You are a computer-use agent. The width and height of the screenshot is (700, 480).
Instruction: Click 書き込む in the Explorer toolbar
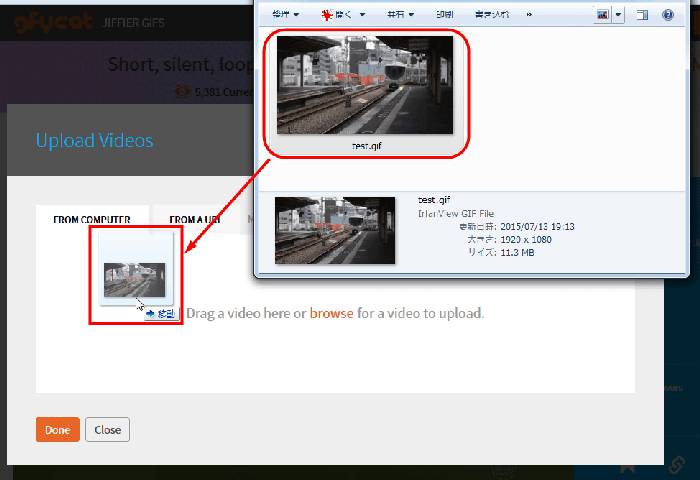tap(492, 15)
